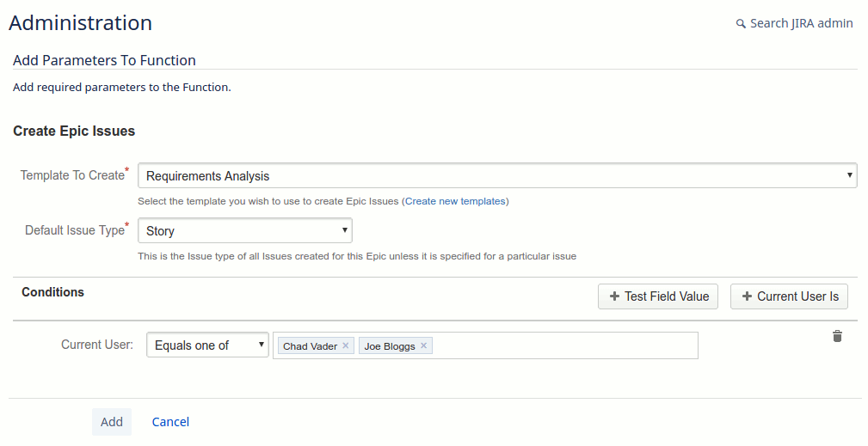Viewport: 868px width, 446px height.
Task: Click plus icon on Test Field Value
Action: pyautogui.click(x=614, y=296)
